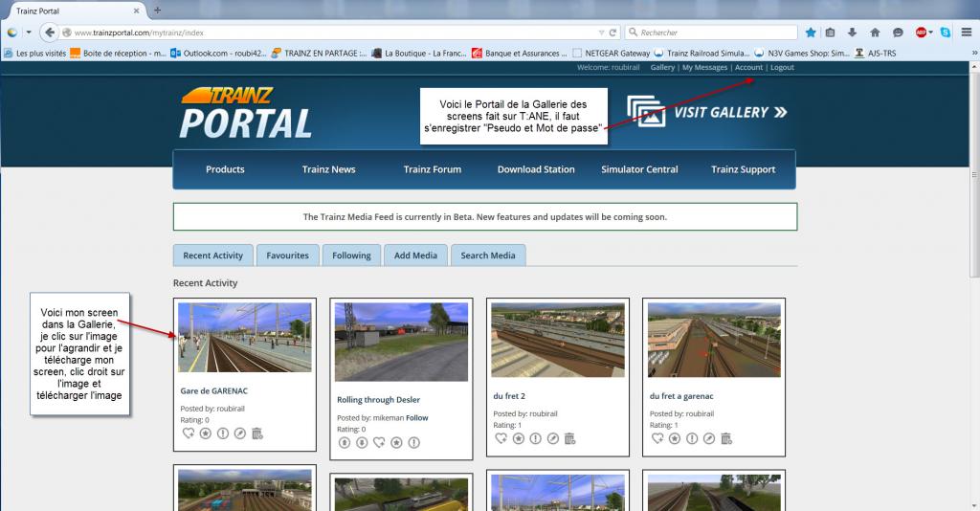This screenshot has height=511, width=980.
Task: Open the du fret 2 thumbnail
Action: (x=558, y=340)
